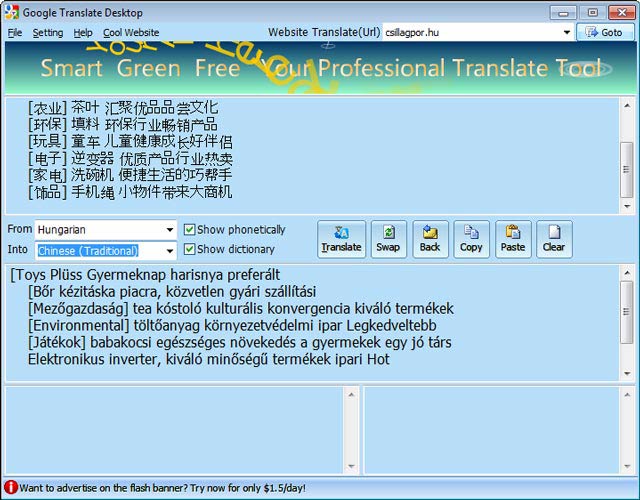Viewport: 640px width, 500px height.
Task: Open the Help menu
Action: (83, 33)
